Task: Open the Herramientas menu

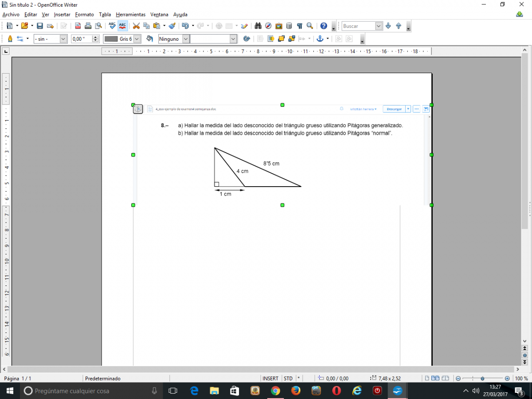Action: (130, 15)
